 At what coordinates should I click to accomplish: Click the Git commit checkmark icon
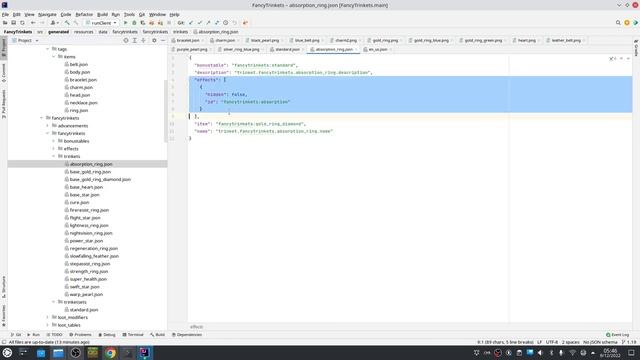(200, 23)
